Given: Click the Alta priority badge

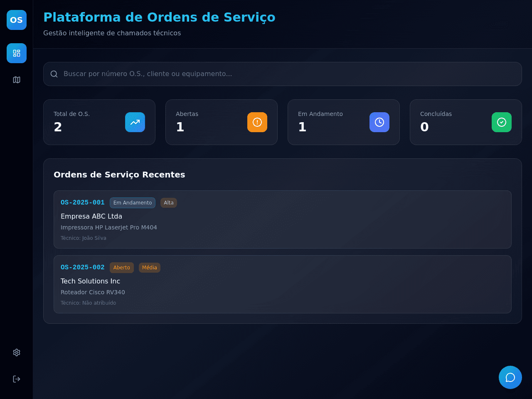Looking at the screenshot, I should coord(169,203).
